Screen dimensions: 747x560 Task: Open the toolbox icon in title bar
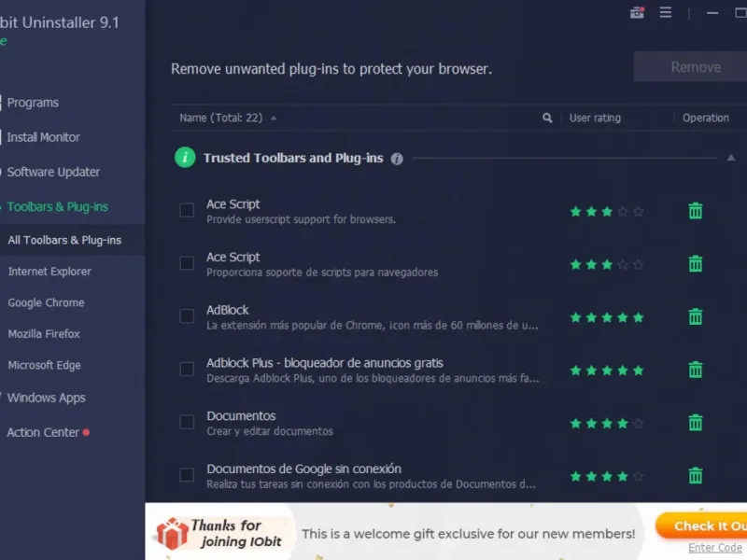(637, 12)
